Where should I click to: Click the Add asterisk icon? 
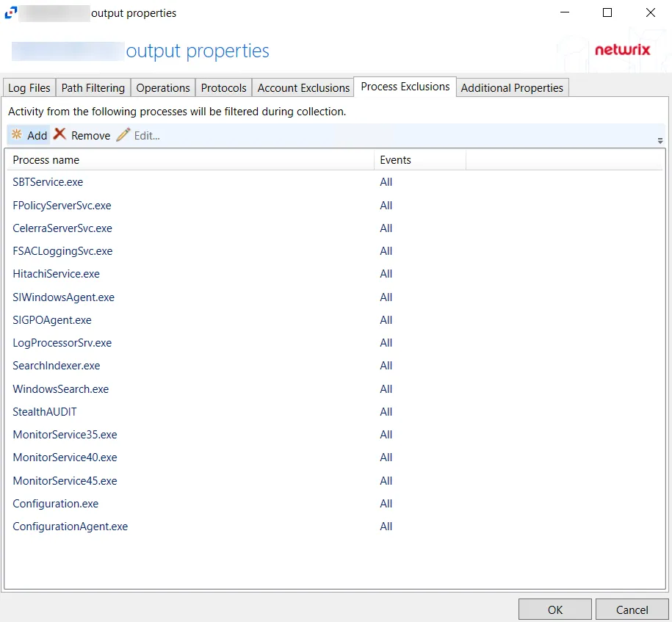click(x=17, y=134)
